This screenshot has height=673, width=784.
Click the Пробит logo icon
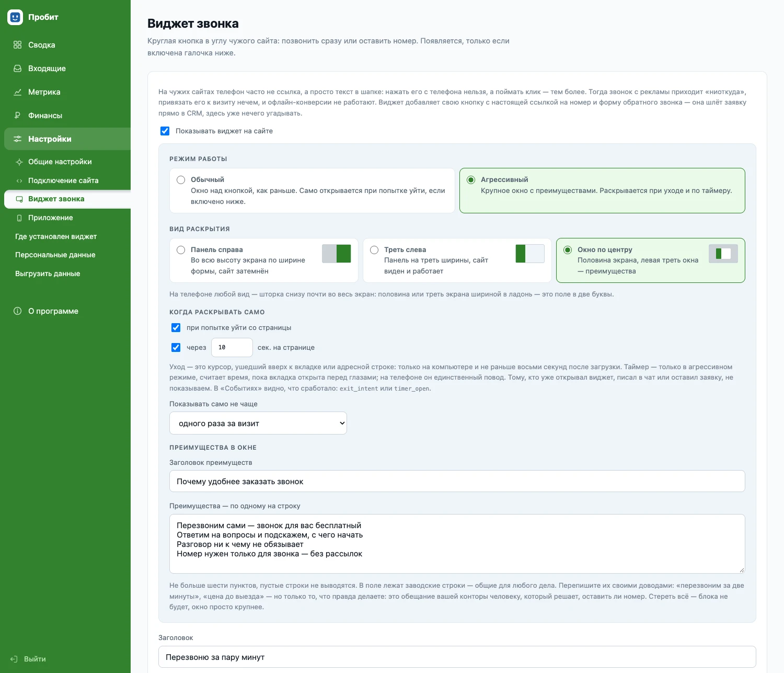click(x=15, y=17)
